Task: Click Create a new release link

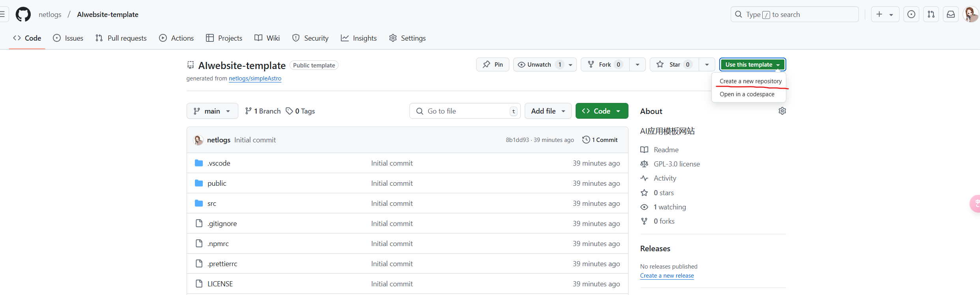Action: pyautogui.click(x=667, y=276)
